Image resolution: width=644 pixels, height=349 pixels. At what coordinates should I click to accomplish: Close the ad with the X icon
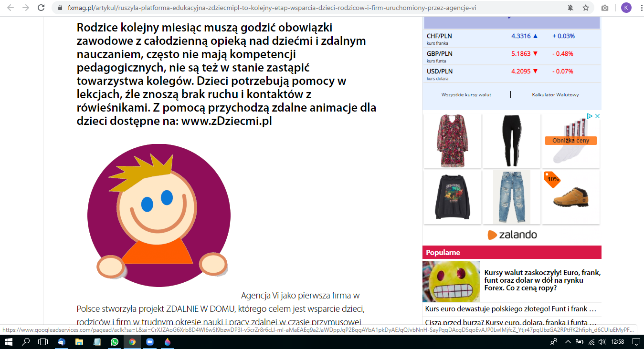(x=597, y=116)
